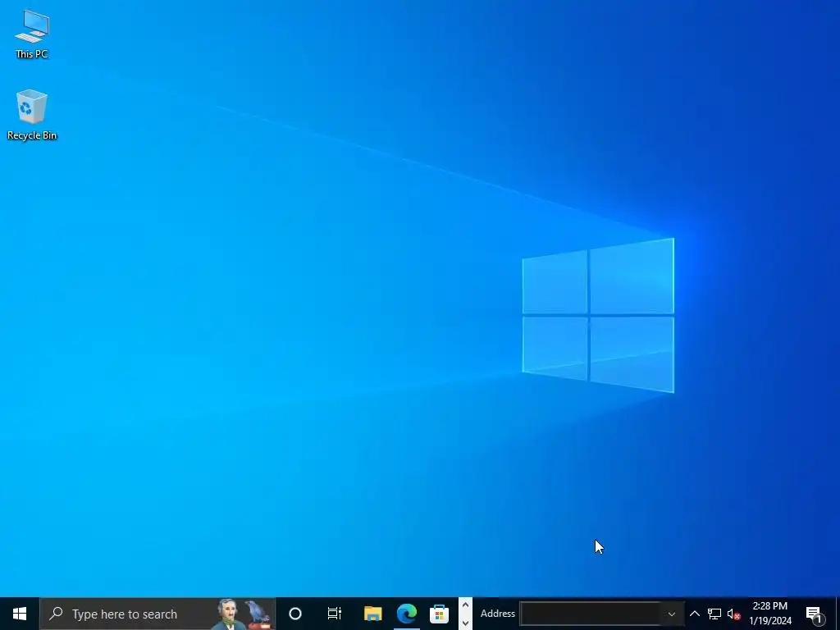
Task: Select the This PC desktop icon
Action: [x=32, y=34]
